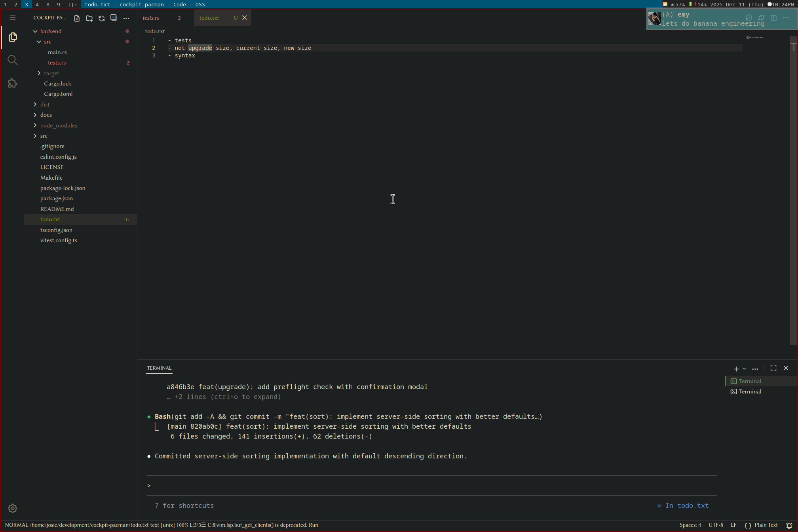Open the Extensions view
798x532 pixels.
pos(13,83)
